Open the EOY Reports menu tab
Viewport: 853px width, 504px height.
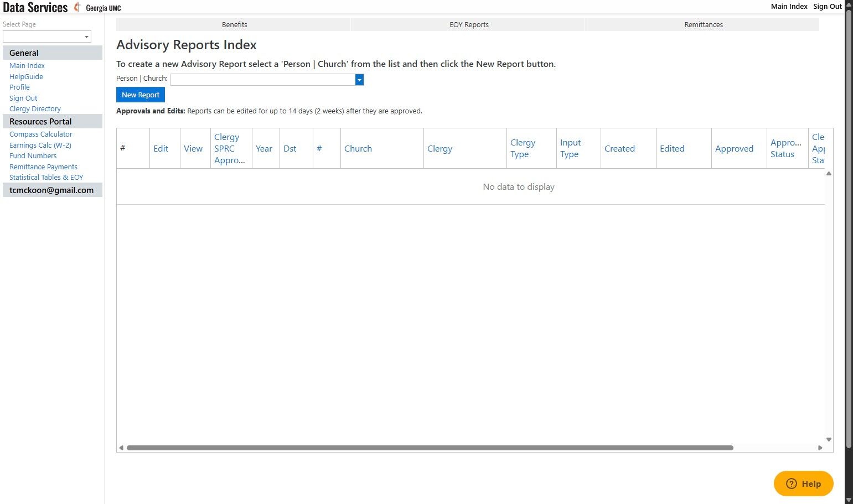[x=469, y=24]
